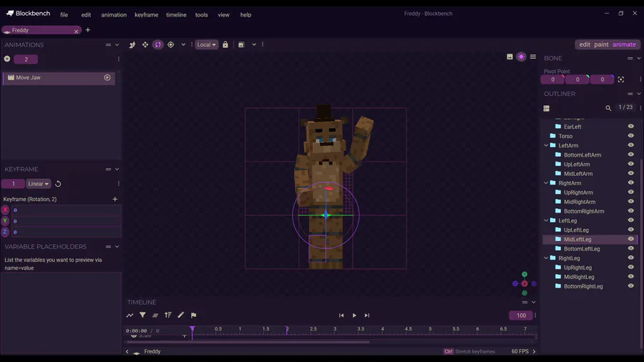This screenshot has width=644, height=362.
Task: Collapse the Animations panel chevron
Action: 117,45
